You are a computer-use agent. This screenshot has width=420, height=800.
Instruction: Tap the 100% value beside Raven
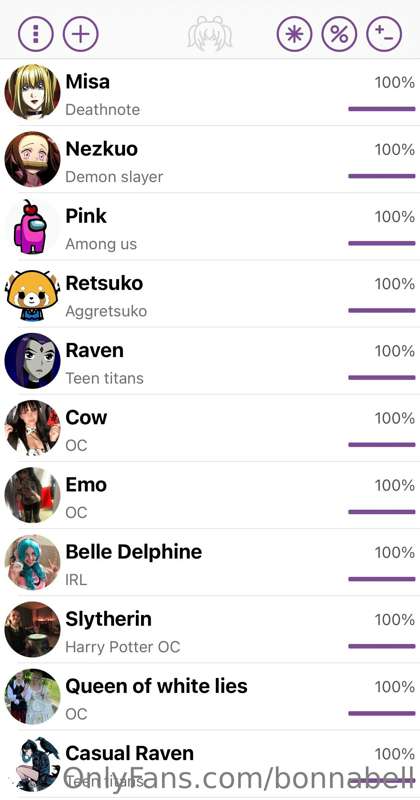click(394, 351)
